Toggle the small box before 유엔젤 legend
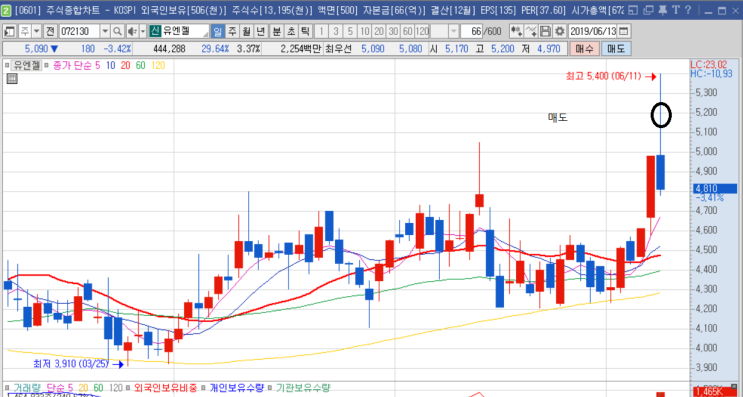This screenshot has height=397, width=743. (x=7, y=65)
